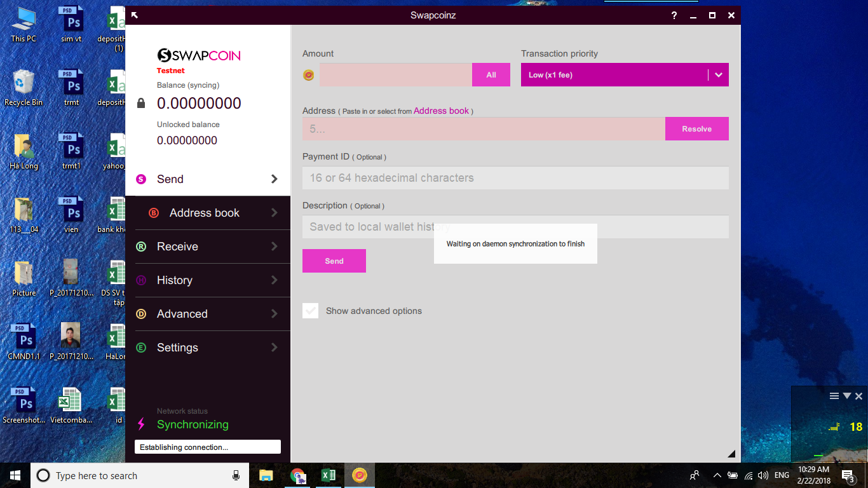Follow the Address book link above the address field
Screen dimensions: 868x488
[441, 111]
